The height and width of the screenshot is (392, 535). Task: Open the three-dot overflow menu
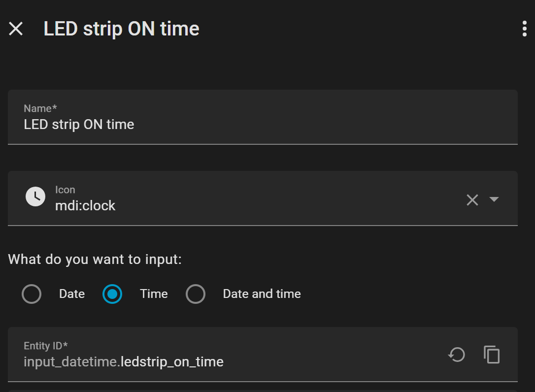click(x=524, y=29)
